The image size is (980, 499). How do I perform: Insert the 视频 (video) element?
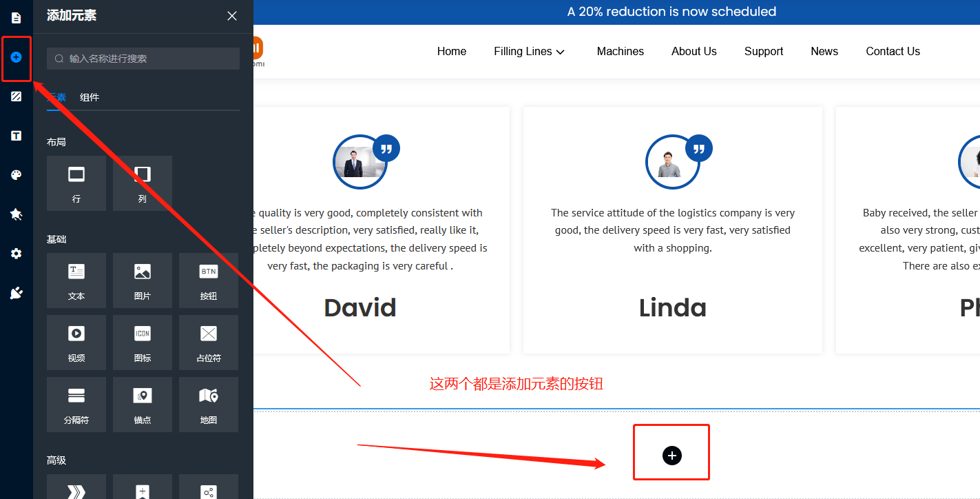tap(76, 342)
